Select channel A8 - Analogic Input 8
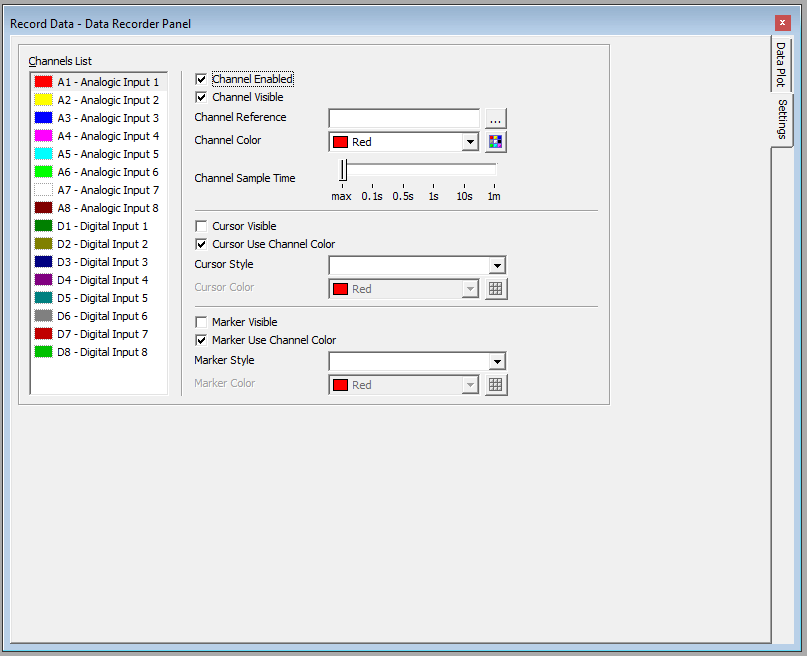807x656 pixels. pyautogui.click(x=108, y=208)
